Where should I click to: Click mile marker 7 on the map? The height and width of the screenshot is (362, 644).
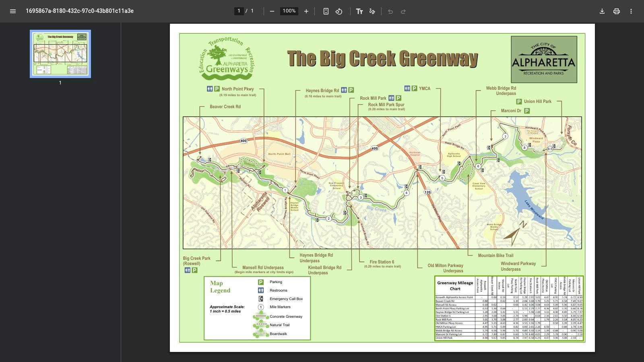click(505, 136)
